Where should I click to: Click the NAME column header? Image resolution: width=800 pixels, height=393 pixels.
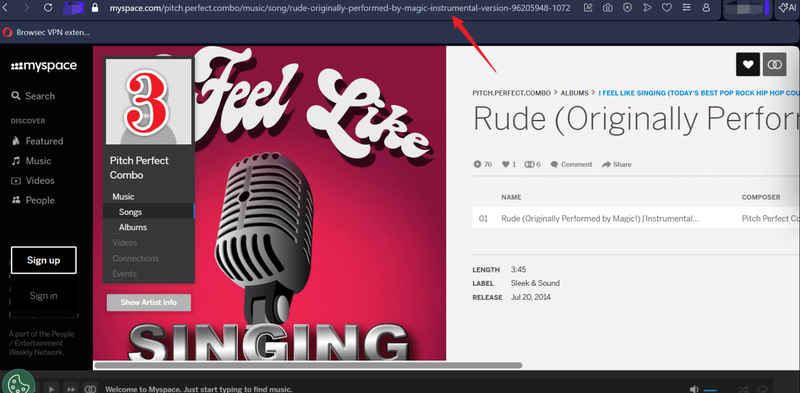[511, 197]
